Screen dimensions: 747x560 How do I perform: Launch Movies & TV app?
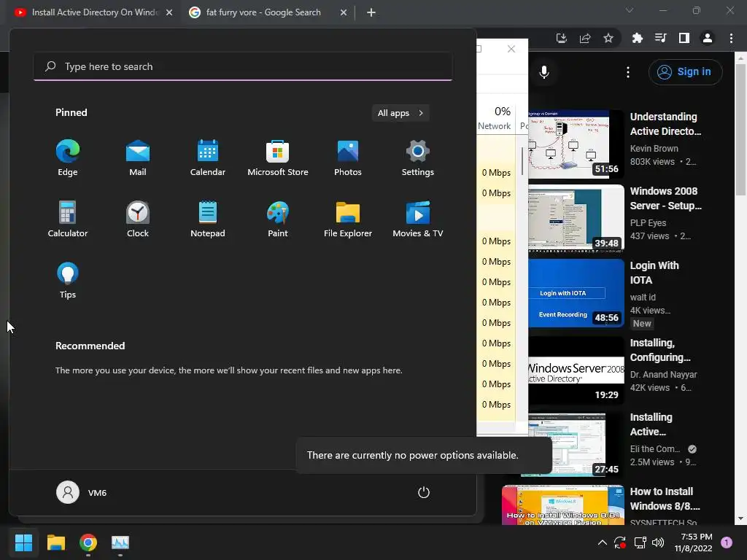418,219
